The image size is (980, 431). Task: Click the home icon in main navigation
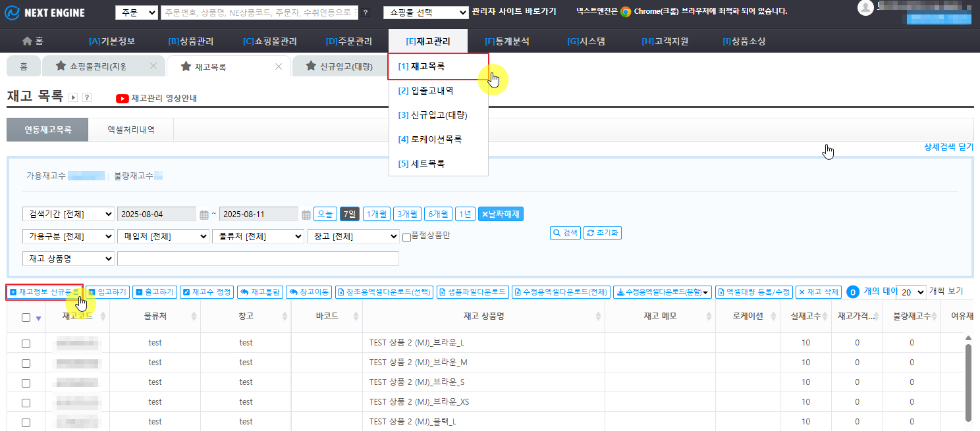[27, 41]
